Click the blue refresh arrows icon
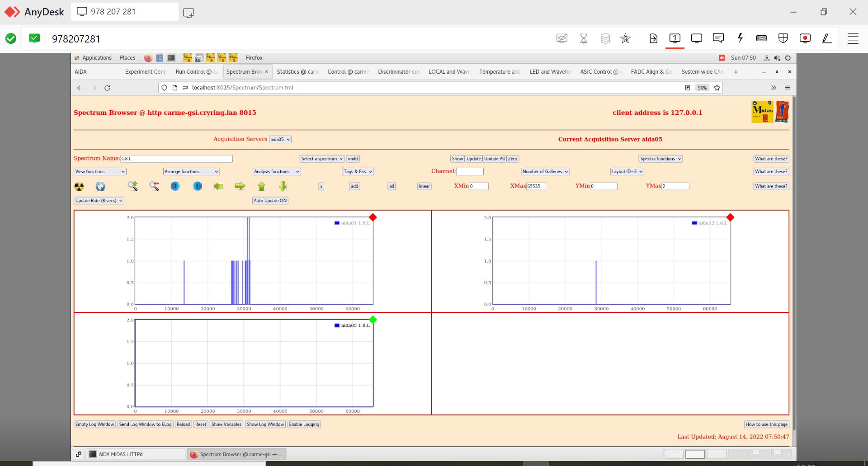 coord(100,186)
